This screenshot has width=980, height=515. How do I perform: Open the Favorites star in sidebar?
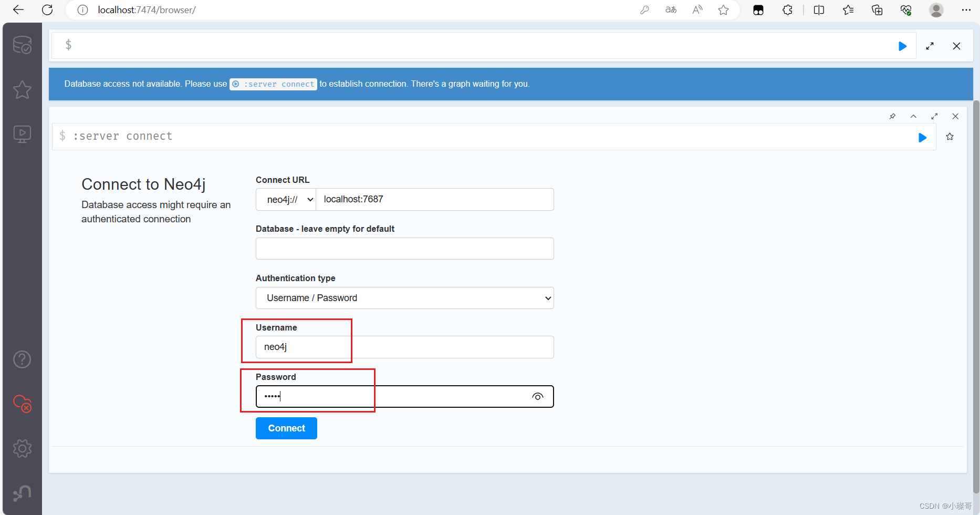[22, 90]
